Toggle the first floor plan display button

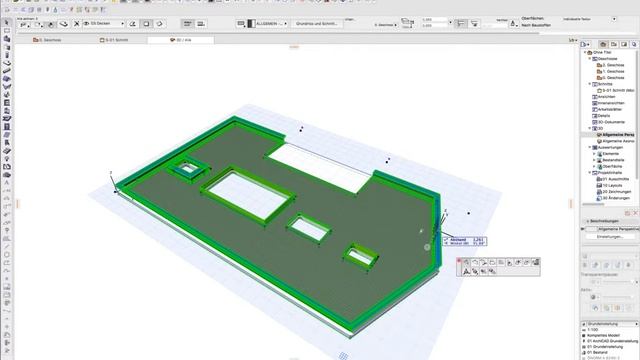click(x=187, y=24)
